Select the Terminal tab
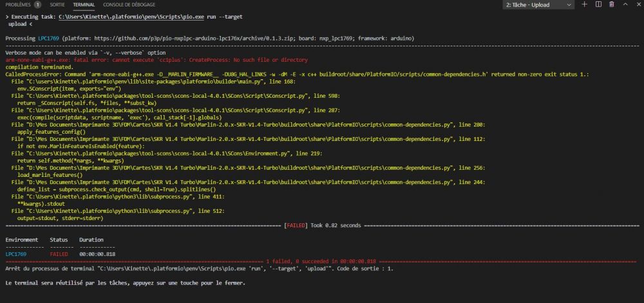644x303 pixels. 84,5
